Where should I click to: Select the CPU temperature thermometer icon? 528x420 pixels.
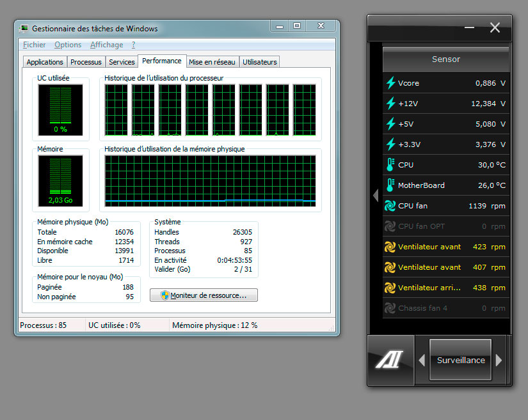[x=390, y=165]
